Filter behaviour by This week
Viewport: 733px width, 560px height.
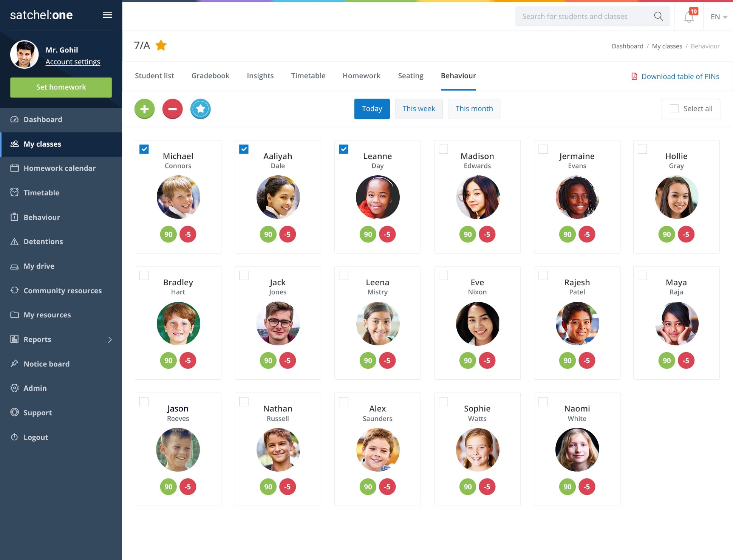click(419, 108)
